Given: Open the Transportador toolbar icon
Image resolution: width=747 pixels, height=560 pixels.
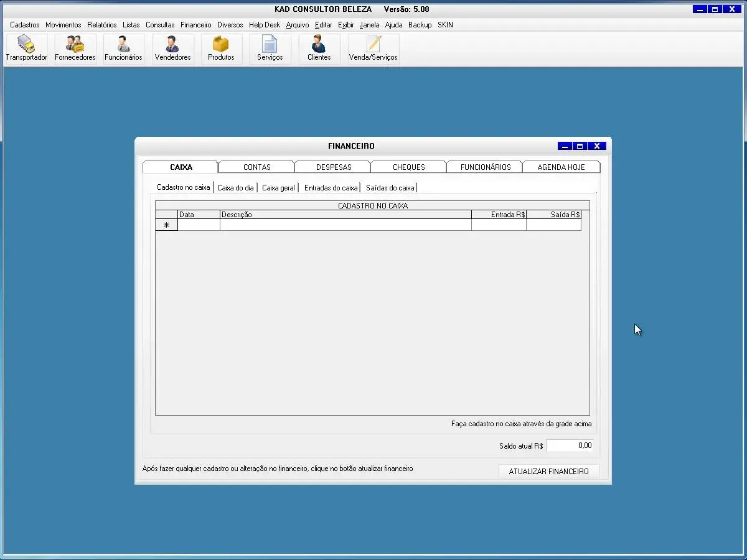Looking at the screenshot, I should point(26,48).
